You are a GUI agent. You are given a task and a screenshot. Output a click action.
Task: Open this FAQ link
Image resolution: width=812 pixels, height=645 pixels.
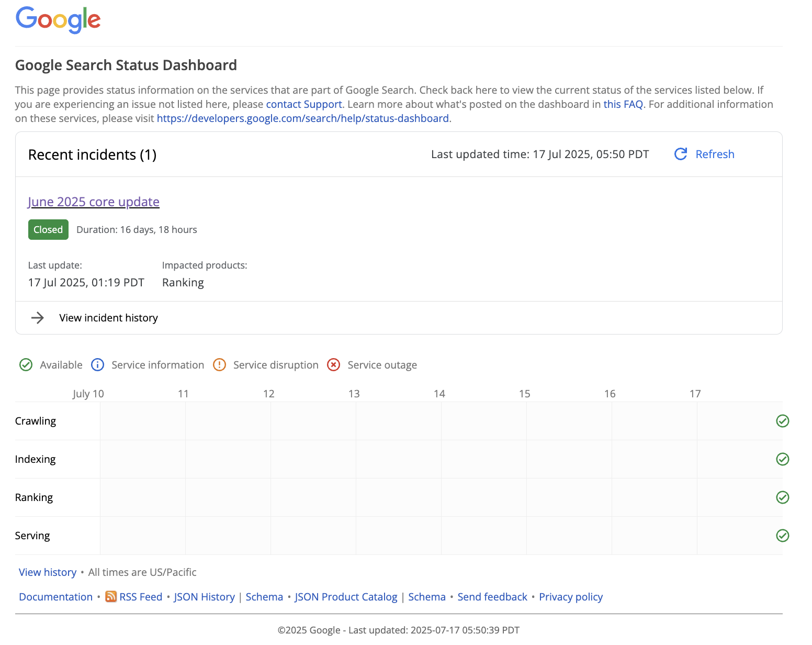coord(623,104)
